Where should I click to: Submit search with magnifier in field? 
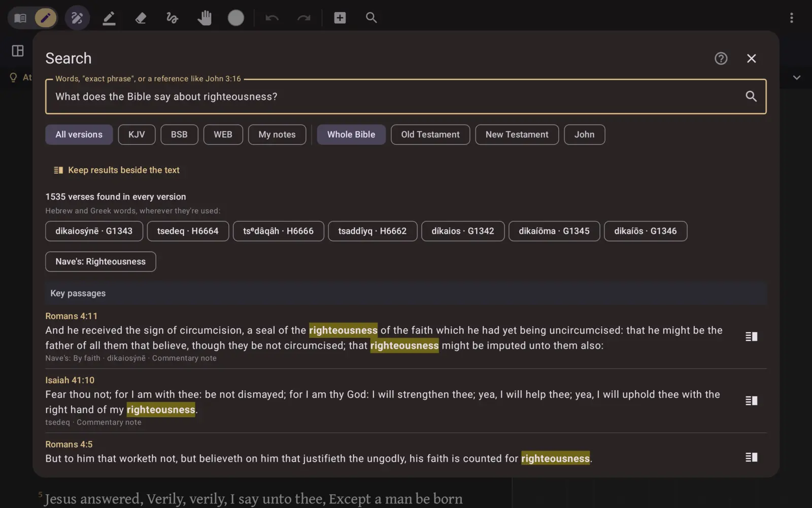coord(751,97)
